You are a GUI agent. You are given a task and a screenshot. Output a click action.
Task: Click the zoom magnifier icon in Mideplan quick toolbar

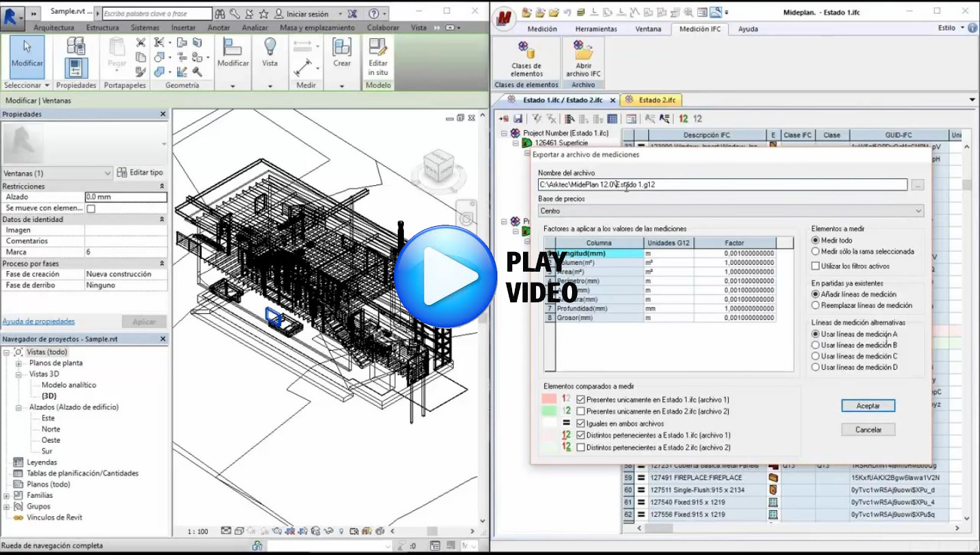[x=689, y=12]
